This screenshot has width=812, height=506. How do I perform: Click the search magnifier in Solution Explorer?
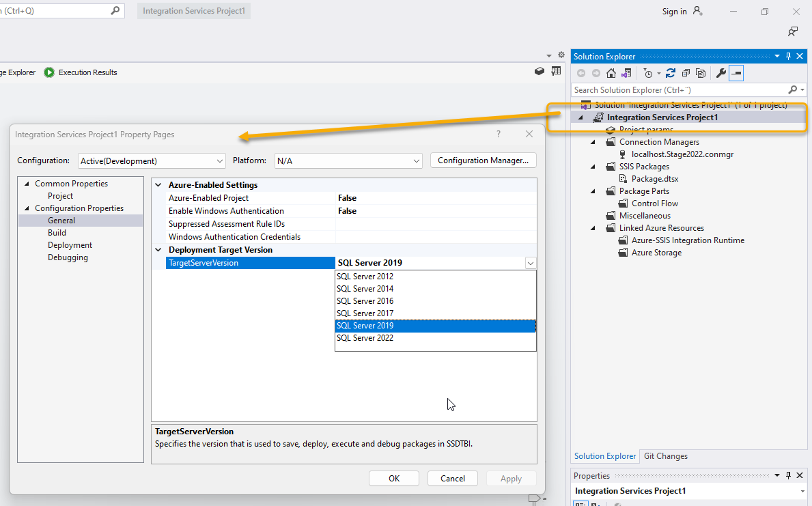[x=792, y=90]
